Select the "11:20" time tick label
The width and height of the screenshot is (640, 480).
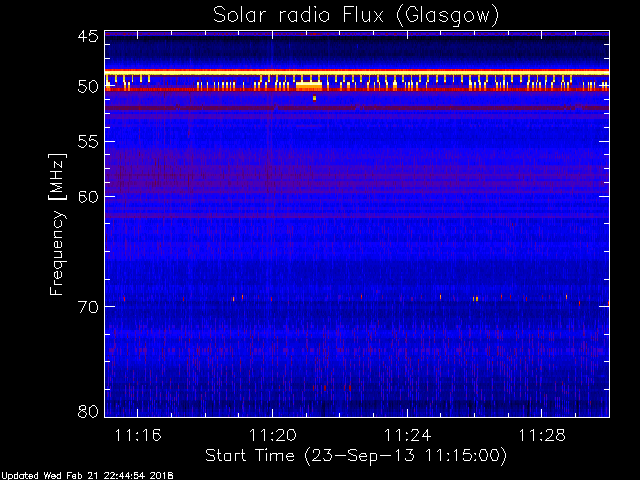click(x=273, y=435)
